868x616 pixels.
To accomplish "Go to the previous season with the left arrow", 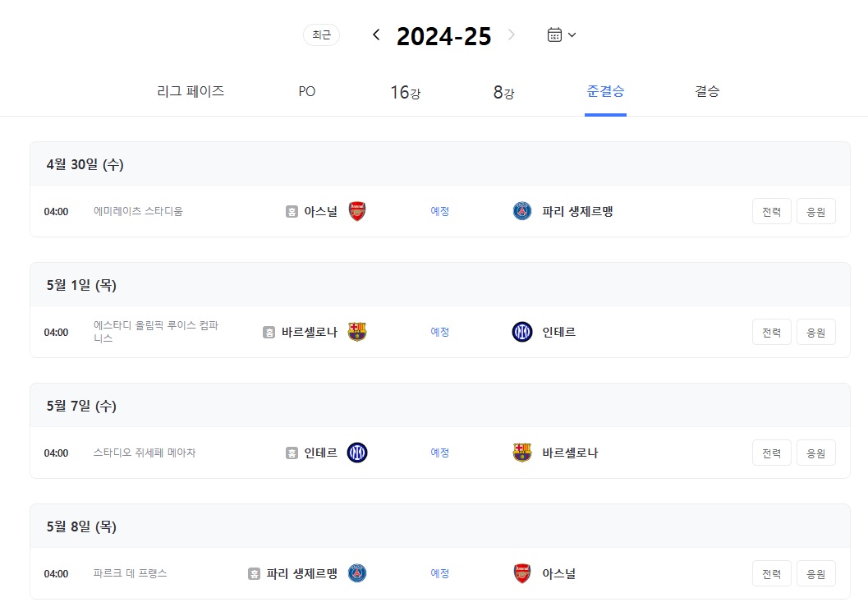I will point(375,34).
